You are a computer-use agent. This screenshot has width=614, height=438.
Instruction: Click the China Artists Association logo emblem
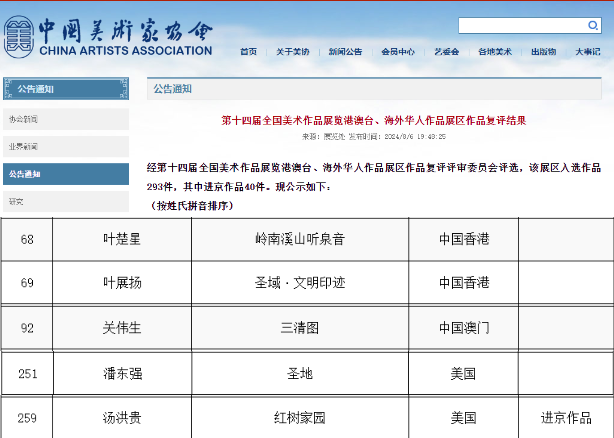click(x=18, y=37)
